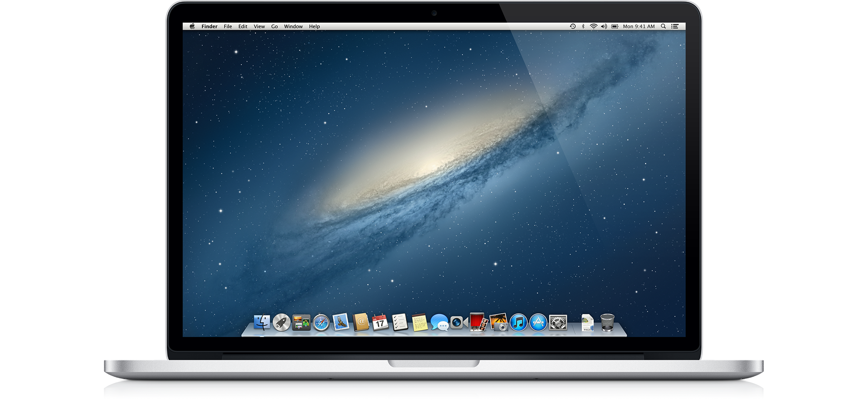Open Finder from the Dock
This screenshot has height=400, width=868.
click(x=262, y=322)
